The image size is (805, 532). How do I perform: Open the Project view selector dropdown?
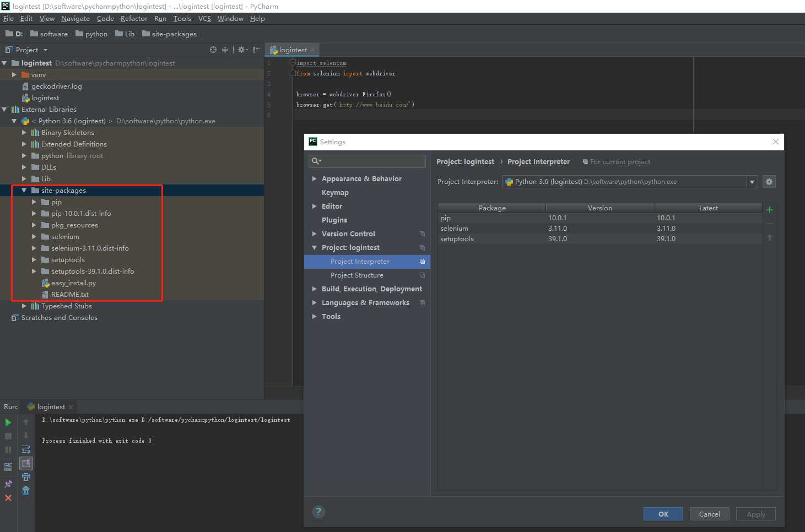click(x=45, y=50)
